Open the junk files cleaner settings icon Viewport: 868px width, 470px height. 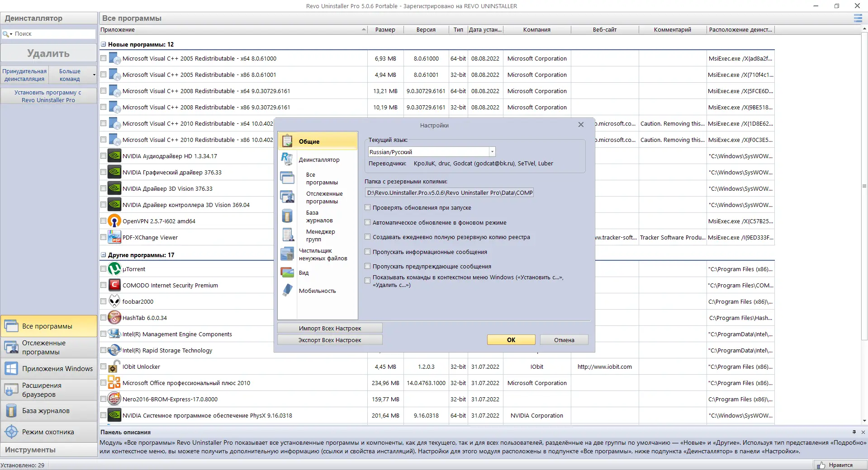coord(287,254)
